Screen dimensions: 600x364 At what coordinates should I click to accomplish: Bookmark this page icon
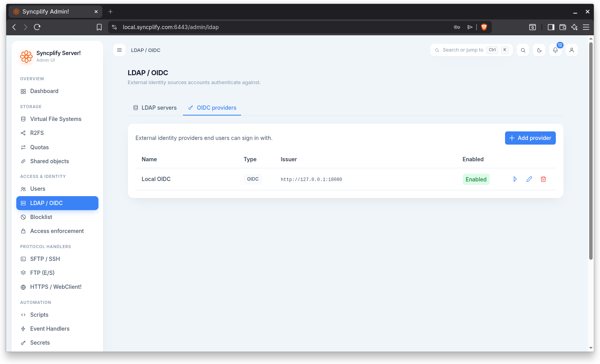point(99,27)
